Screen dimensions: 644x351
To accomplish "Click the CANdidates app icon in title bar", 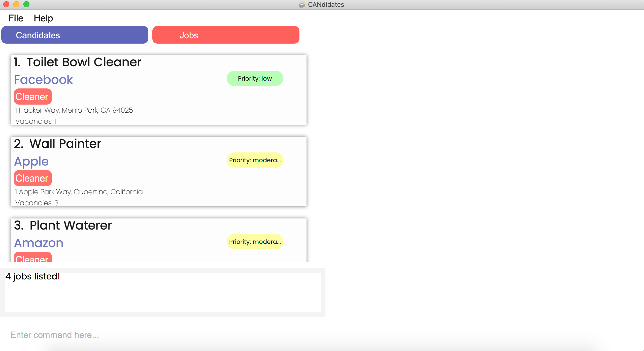I will pos(302,5).
